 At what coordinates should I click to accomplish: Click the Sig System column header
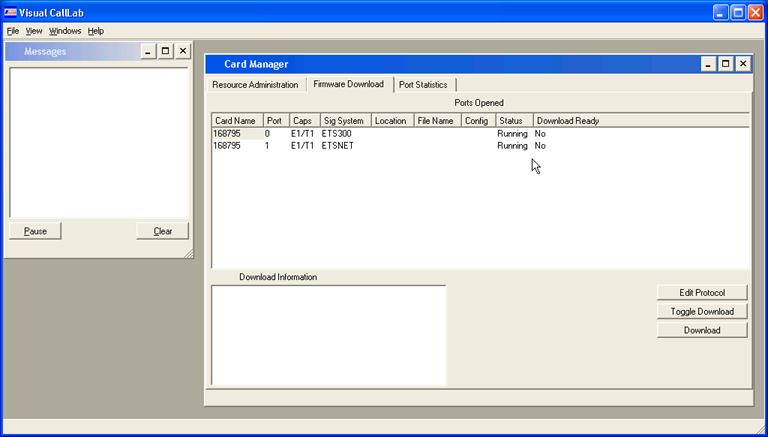[x=346, y=121]
